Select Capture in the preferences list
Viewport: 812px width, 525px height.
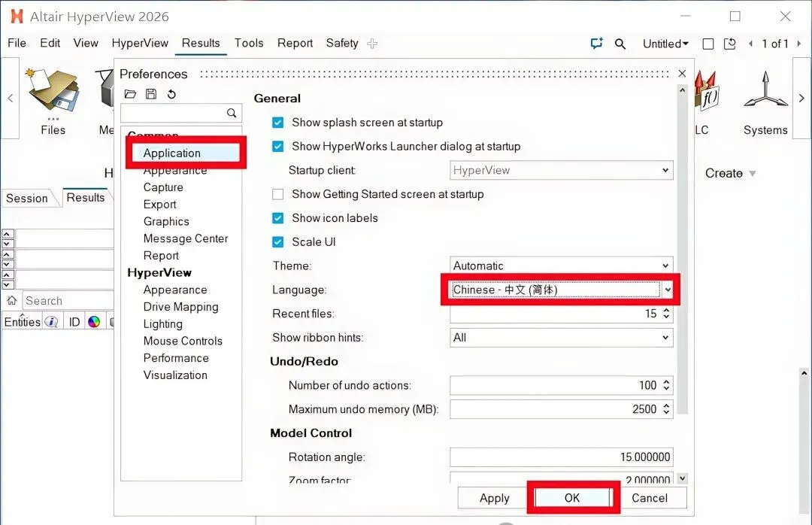163,187
